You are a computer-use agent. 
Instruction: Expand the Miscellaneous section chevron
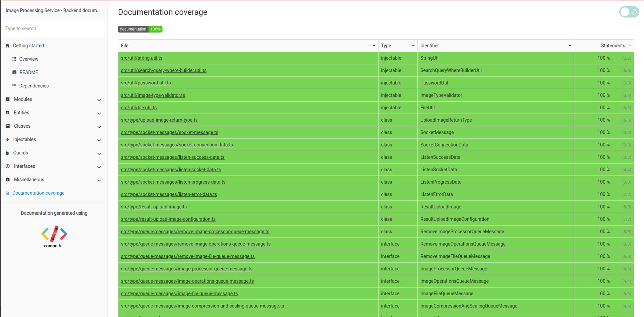pos(99,181)
